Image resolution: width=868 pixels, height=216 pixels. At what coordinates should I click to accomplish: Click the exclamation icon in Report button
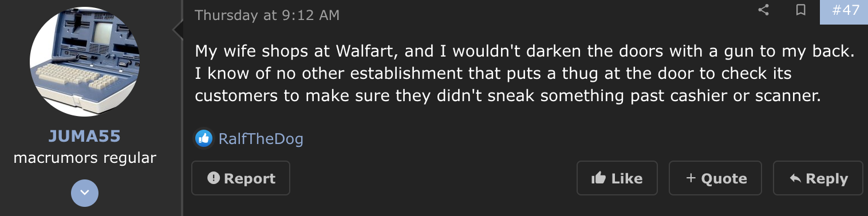coord(214,178)
